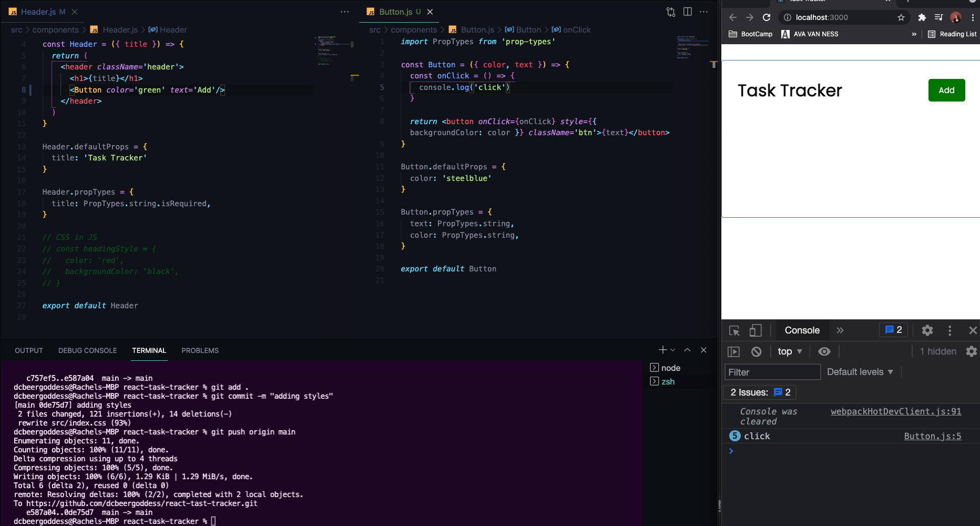
Task: Open DevTools customize three-dot menu
Action: 950,330
